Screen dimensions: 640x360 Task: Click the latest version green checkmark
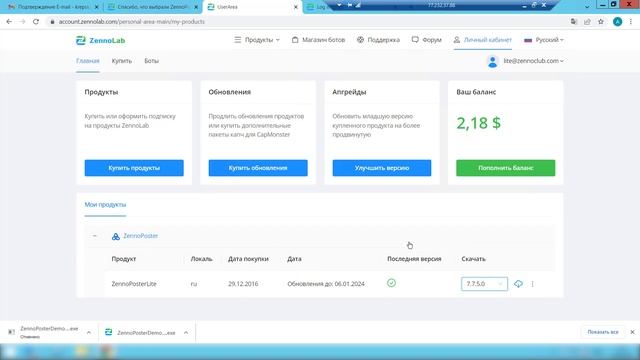(391, 283)
